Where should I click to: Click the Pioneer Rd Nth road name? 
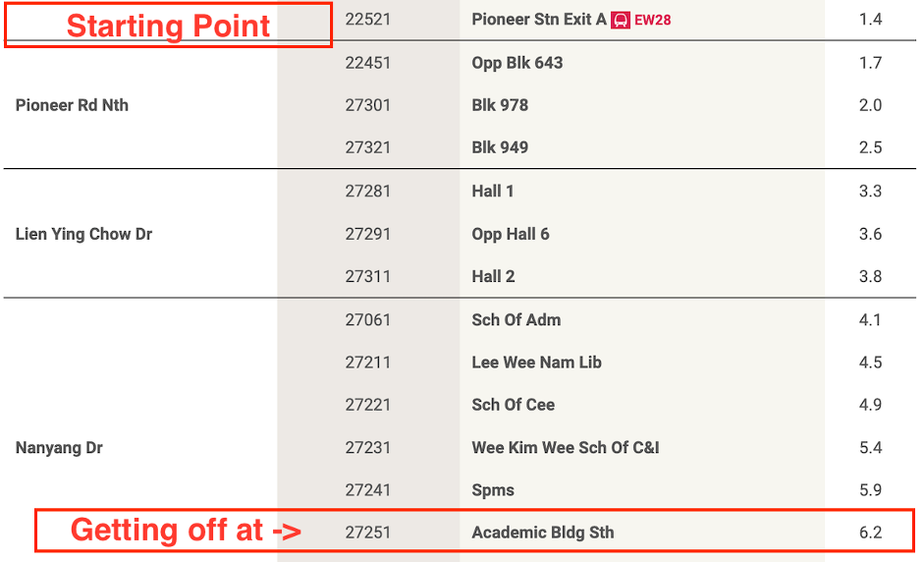pyautogui.click(x=72, y=105)
